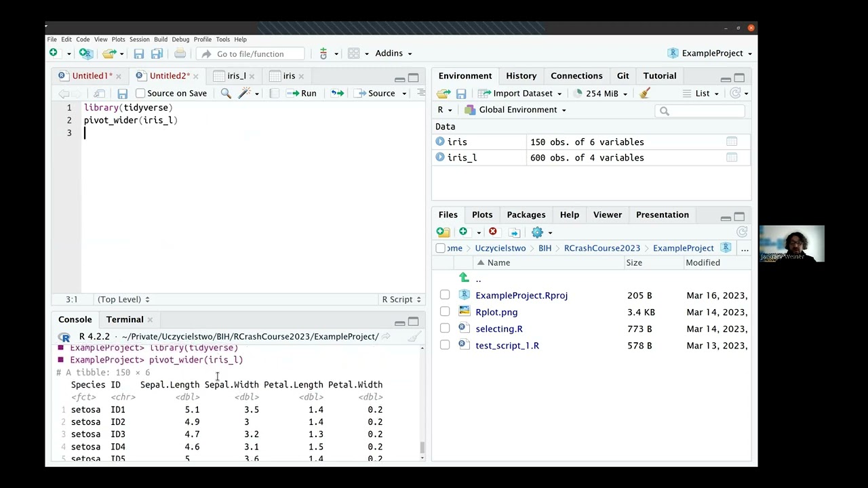Viewport: 868px width, 488px height.
Task: Click the Environment search box
Action: [x=700, y=110]
